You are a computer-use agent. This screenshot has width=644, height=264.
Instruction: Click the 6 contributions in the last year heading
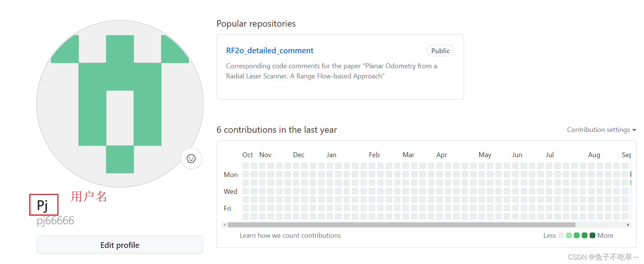(x=277, y=130)
